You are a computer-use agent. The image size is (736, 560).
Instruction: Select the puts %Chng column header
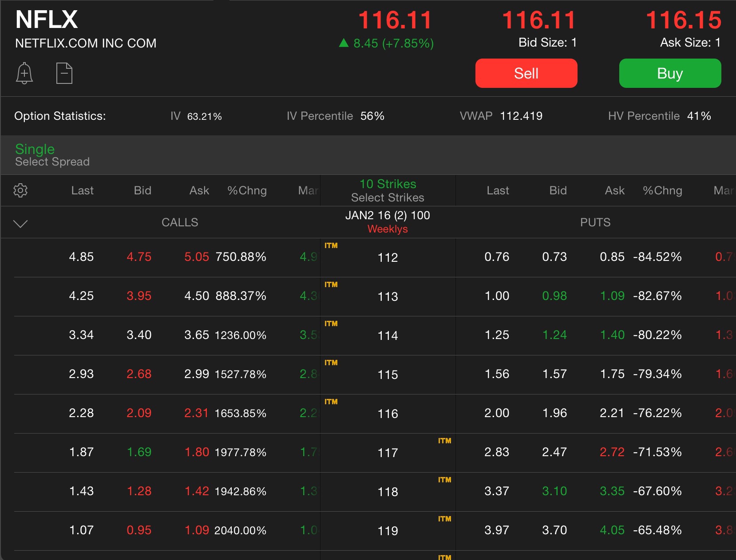pyautogui.click(x=662, y=190)
